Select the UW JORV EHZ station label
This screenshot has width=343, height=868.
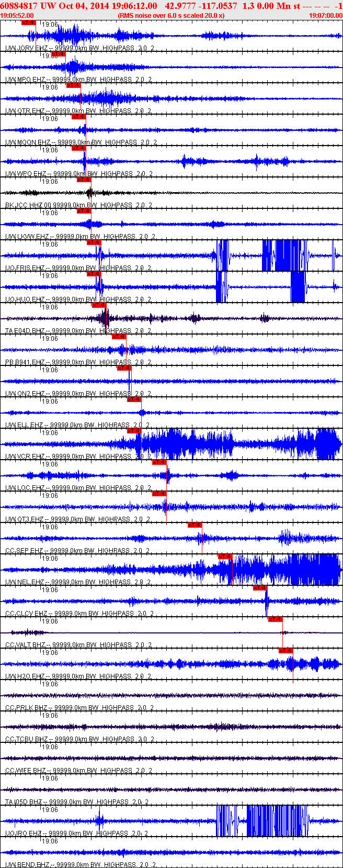point(80,48)
